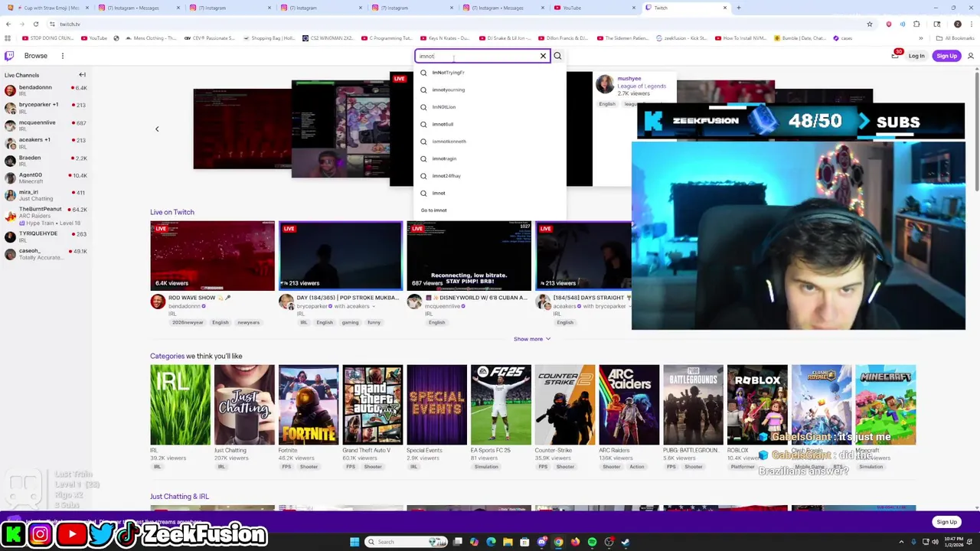Select imnot6ull search suggestion

tap(490, 124)
